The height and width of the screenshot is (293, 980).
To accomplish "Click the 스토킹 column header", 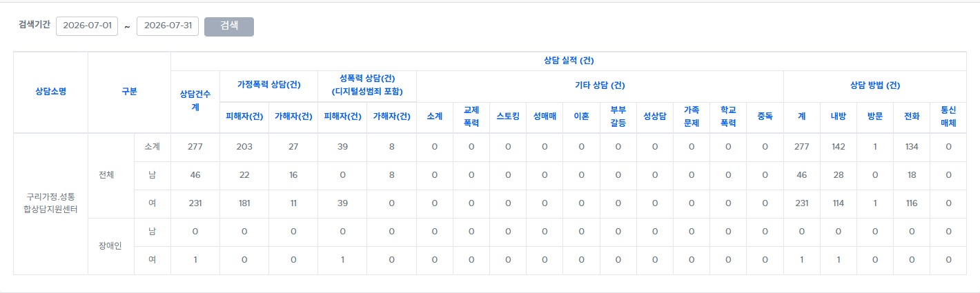I will pyautogui.click(x=508, y=117).
